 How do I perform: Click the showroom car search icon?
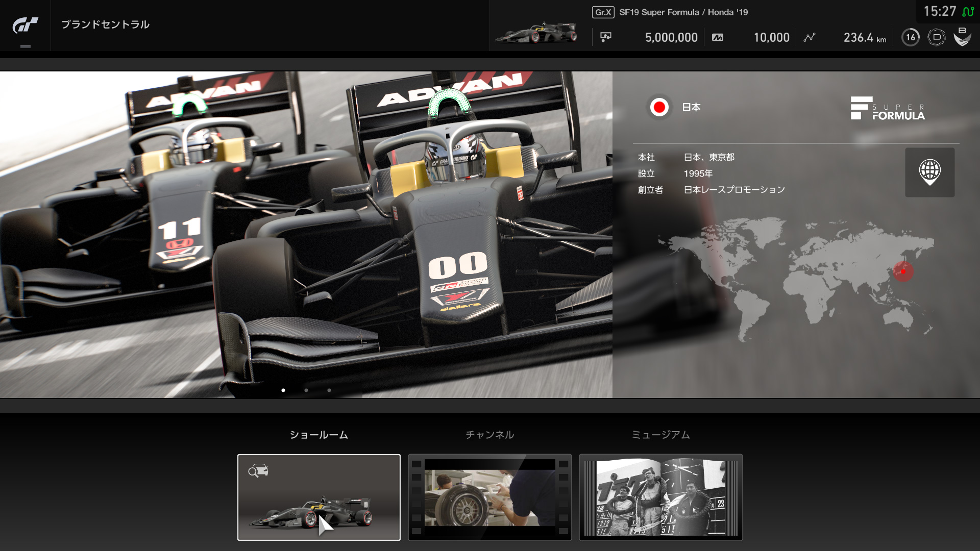point(258,470)
